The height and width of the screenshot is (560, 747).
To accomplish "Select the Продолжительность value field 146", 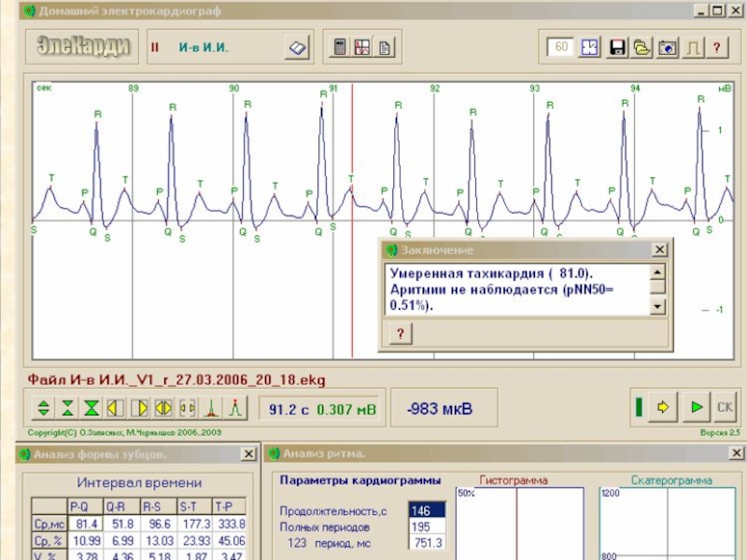I will (426, 511).
